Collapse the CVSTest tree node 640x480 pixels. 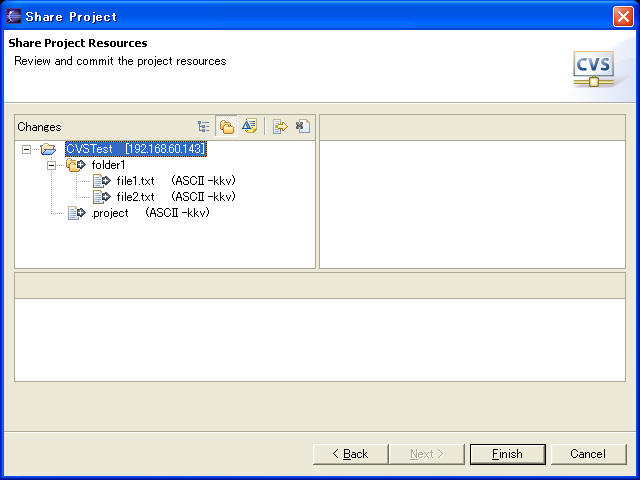pyautogui.click(x=26, y=149)
